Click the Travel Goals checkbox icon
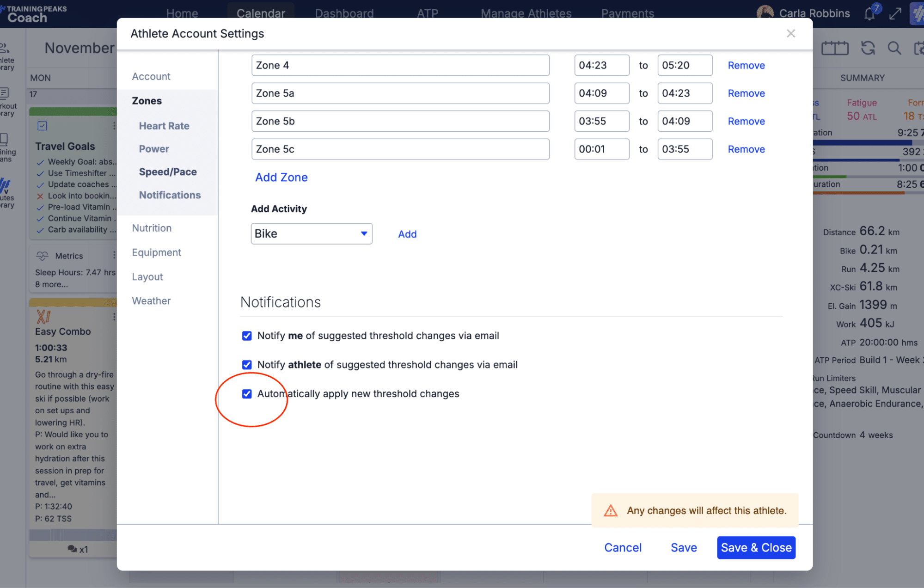This screenshot has width=924, height=588. tap(42, 126)
